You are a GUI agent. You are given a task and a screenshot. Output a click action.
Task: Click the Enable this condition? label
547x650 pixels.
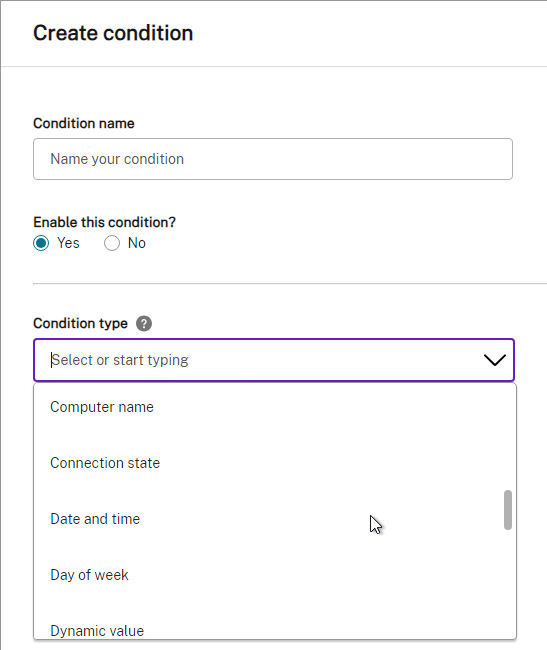point(104,222)
